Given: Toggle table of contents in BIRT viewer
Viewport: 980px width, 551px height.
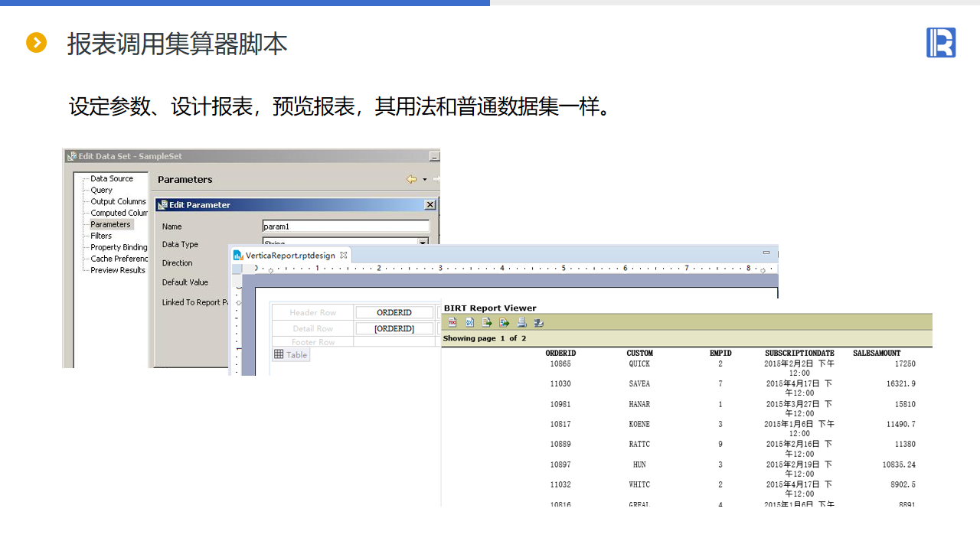Looking at the screenshot, I should 452,322.
